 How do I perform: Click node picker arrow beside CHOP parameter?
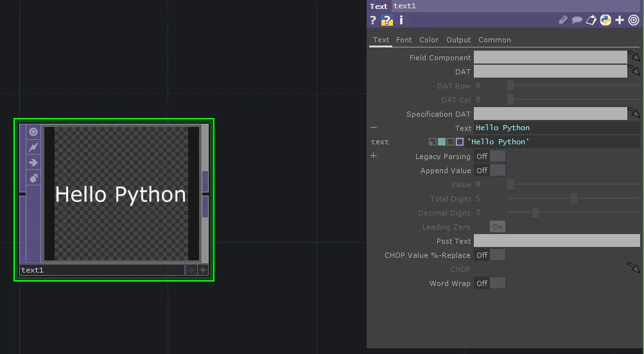click(634, 268)
